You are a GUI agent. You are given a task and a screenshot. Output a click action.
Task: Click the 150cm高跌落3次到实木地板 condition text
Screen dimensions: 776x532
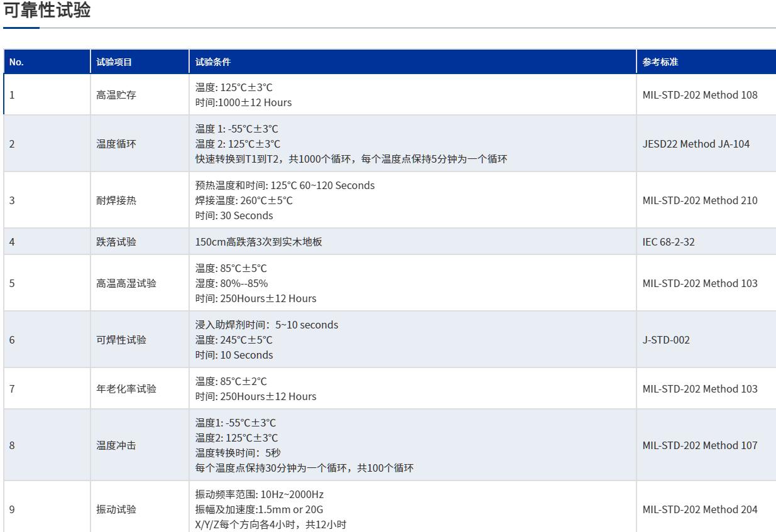(x=258, y=242)
